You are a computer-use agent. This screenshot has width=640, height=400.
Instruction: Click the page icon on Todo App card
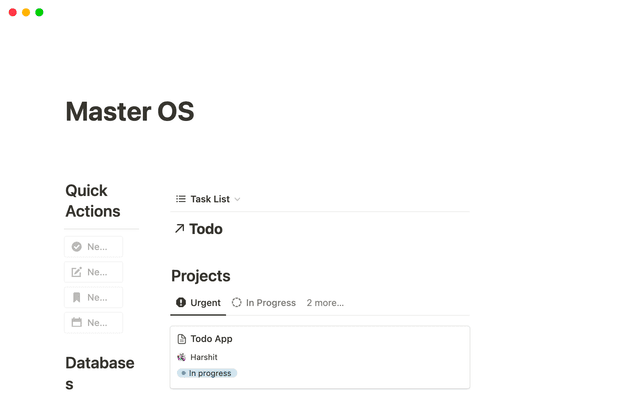[x=182, y=339]
